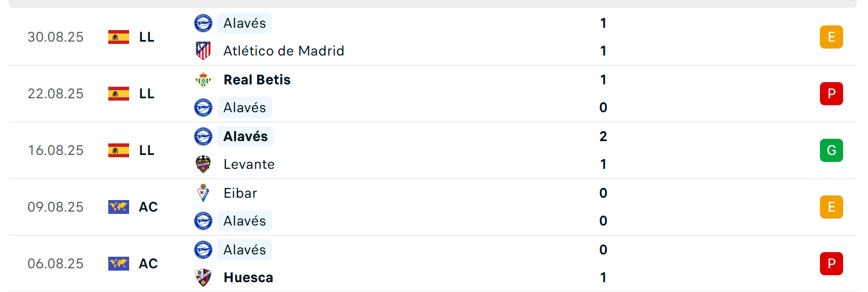Open the Atlético de Madrid team name

pyautogui.click(x=284, y=51)
